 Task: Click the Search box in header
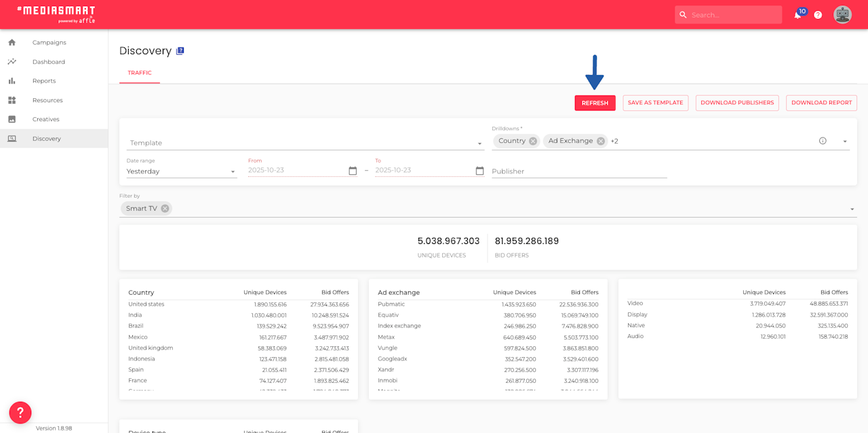pos(728,15)
